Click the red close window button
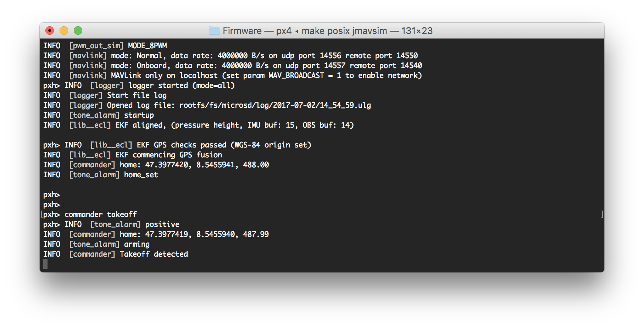This screenshot has width=644, height=329. 50,31
